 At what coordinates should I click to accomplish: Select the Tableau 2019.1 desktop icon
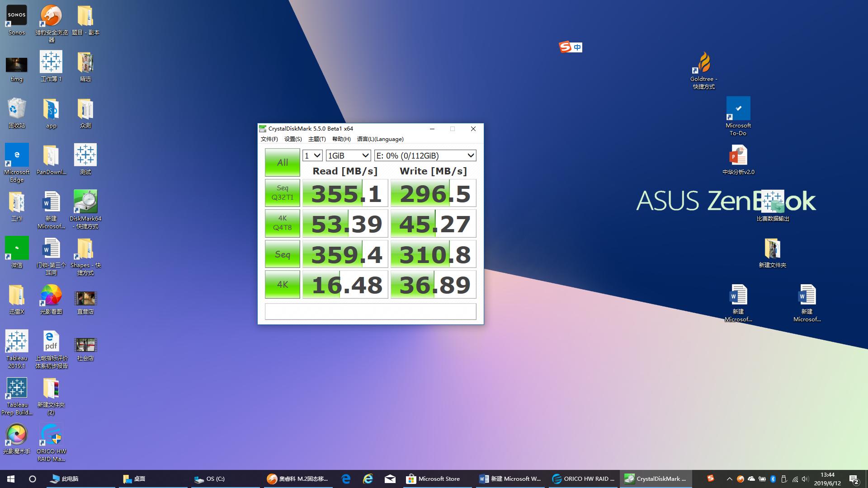coord(17,342)
